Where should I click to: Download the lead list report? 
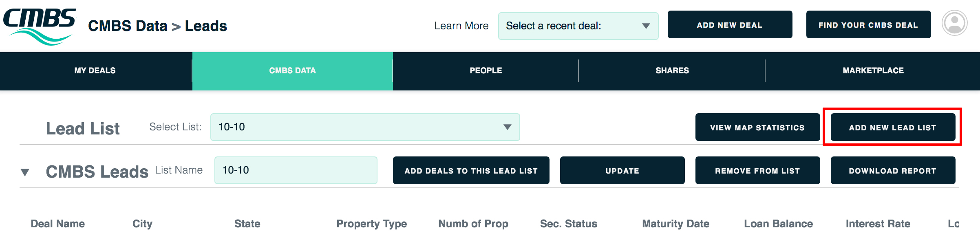pyautogui.click(x=893, y=171)
